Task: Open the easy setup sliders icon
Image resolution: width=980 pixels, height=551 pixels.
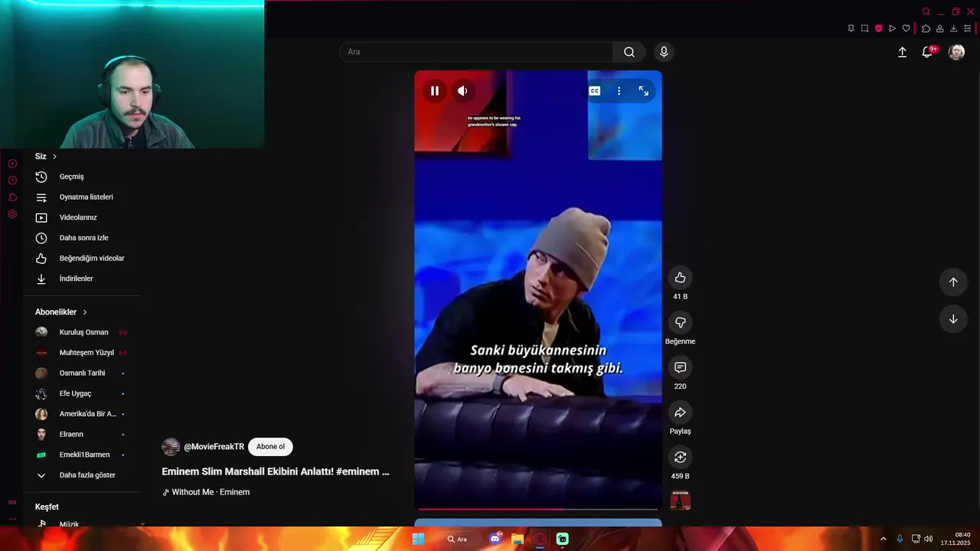Action: click(968, 28)
